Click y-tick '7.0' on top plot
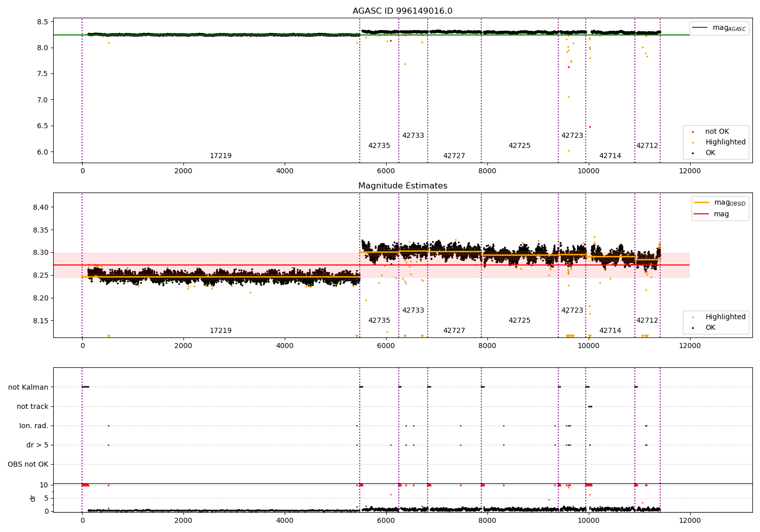 [x=43, y=100]
